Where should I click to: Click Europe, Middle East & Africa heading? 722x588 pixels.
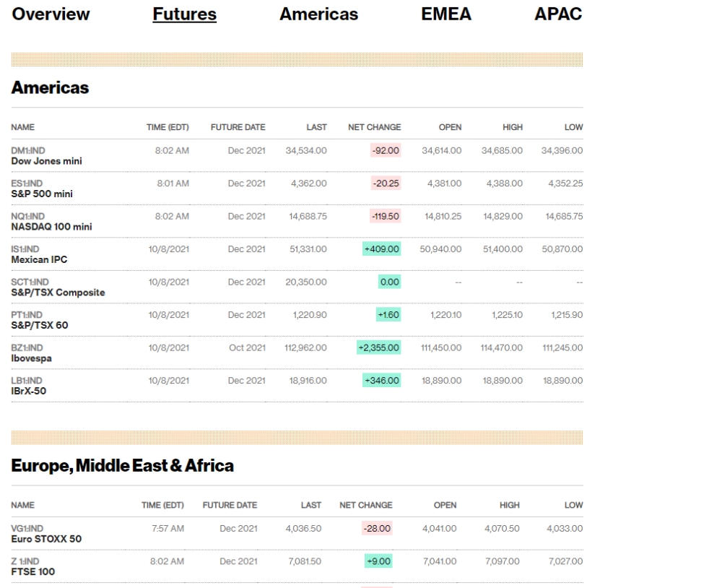(x=123, y=466)
